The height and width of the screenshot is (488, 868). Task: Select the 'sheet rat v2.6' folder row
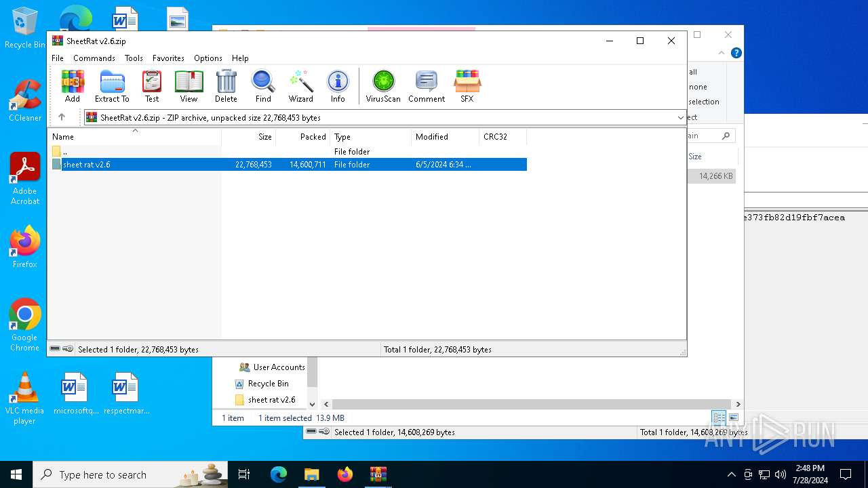[288, 164]
